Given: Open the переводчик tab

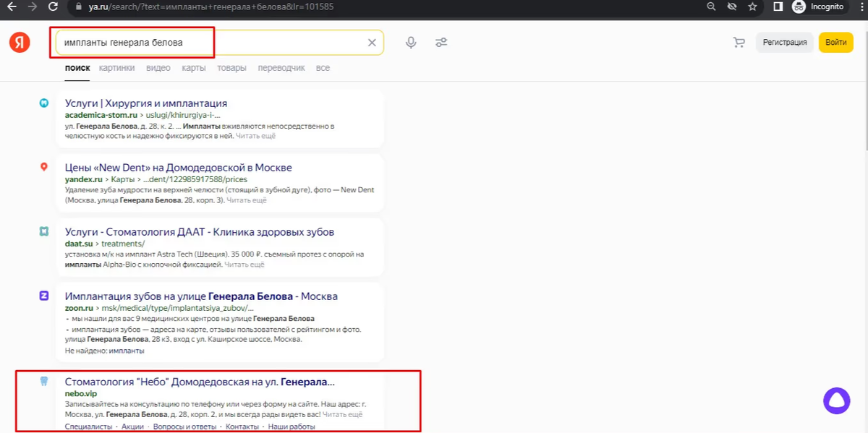Looking at the screenshot, I should tap(281, 68).
